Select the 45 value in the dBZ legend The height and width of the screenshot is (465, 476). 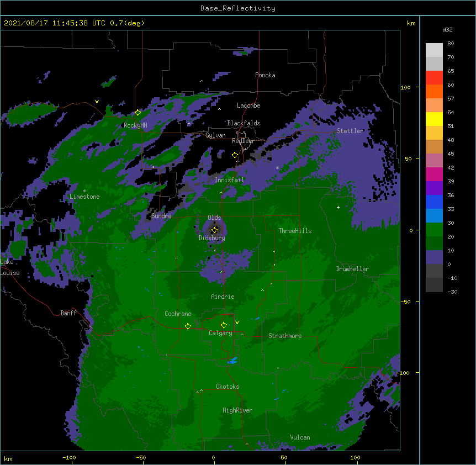tap(451, 154)
